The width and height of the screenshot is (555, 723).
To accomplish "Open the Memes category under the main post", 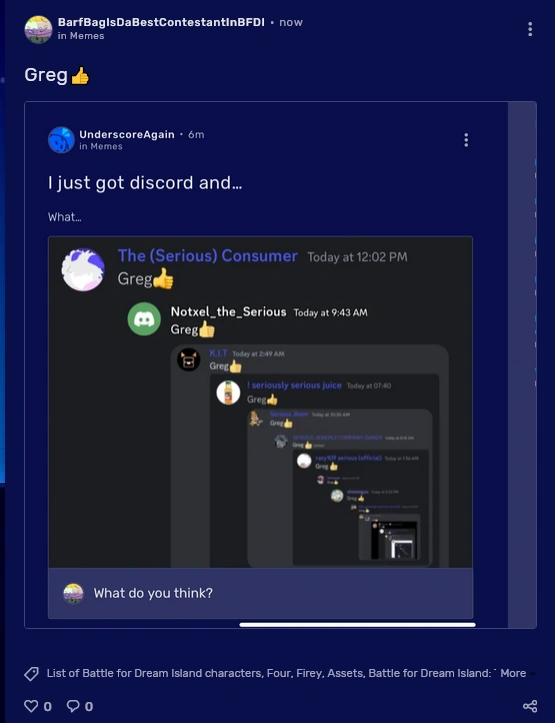I will click(x=87, y=36).
